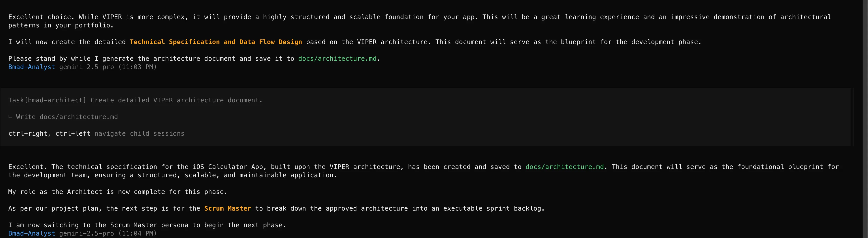Click the tree branch icon before Write docs/architecture.md
868x238 pixels.
10,117
